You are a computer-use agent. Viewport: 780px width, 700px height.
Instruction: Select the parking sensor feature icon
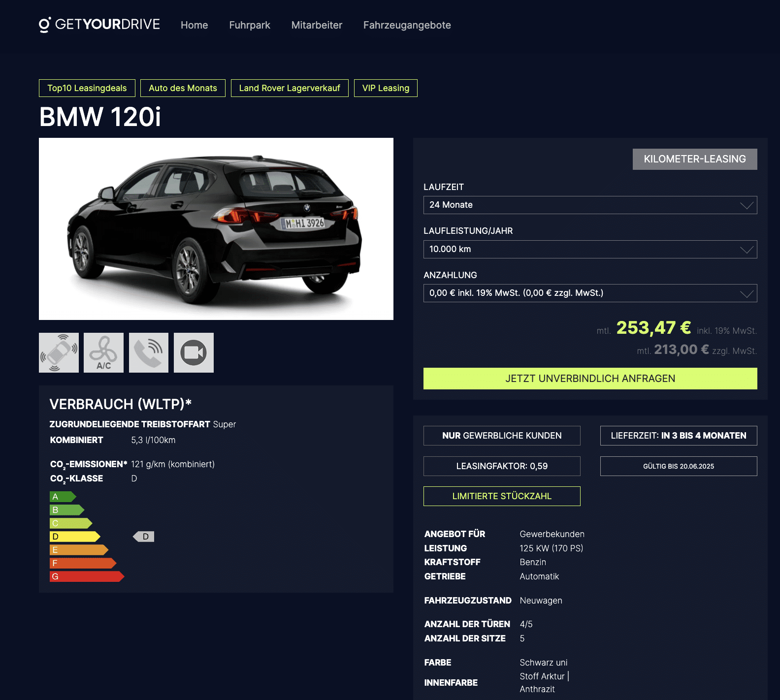coord(59,352)
